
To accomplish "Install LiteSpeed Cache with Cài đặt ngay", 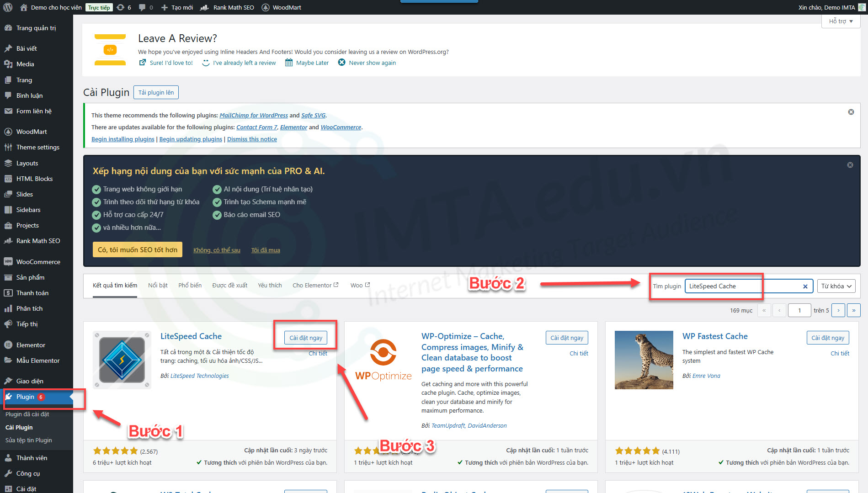I will (x=306, y=338).
